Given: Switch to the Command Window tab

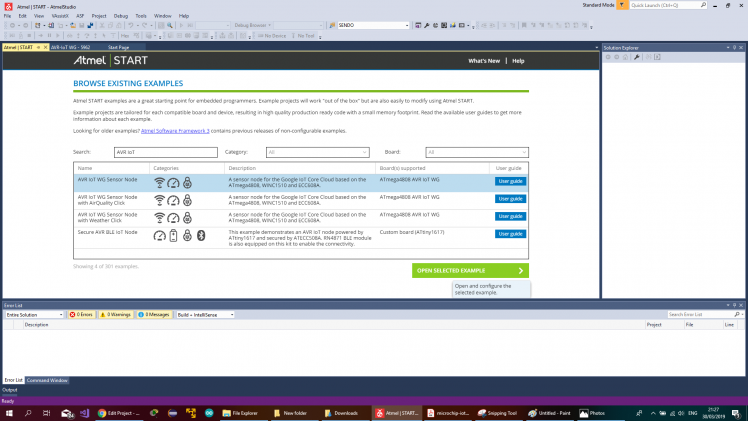Looking at the screenshot, I should (x=47, y=380).
